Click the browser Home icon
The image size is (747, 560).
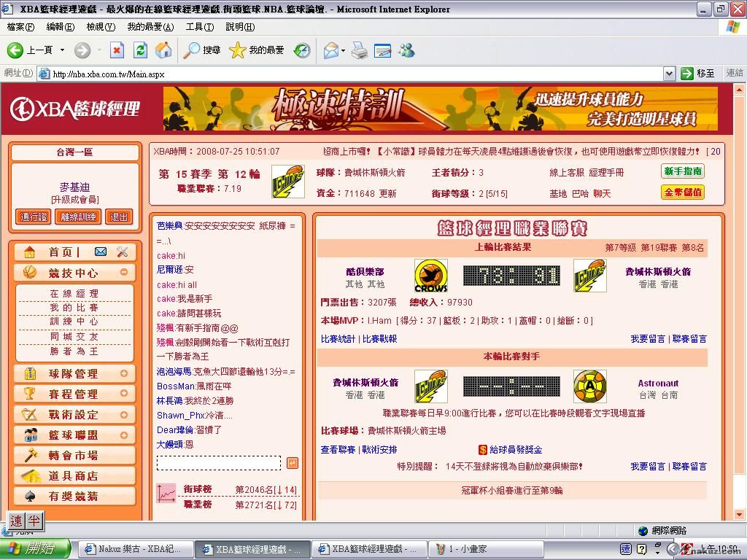(x=163, y=50)
